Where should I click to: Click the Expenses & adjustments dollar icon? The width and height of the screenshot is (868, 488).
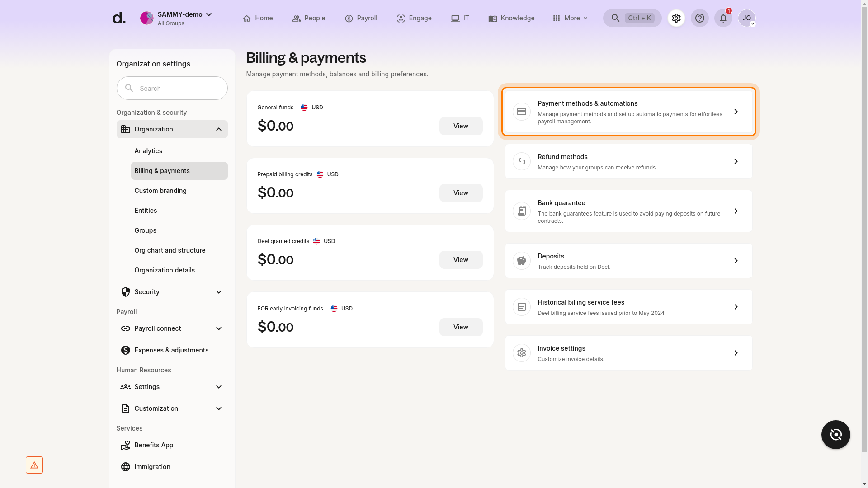[126, 350]
